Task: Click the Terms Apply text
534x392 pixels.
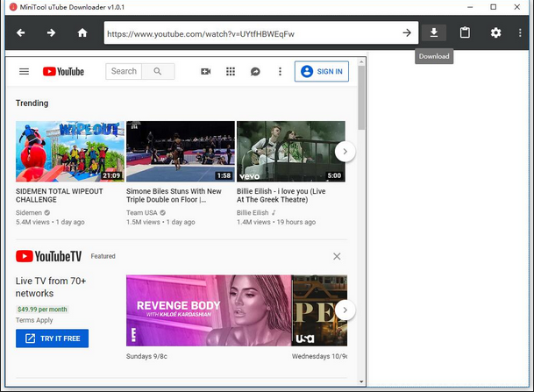Action: click(34, 320)
